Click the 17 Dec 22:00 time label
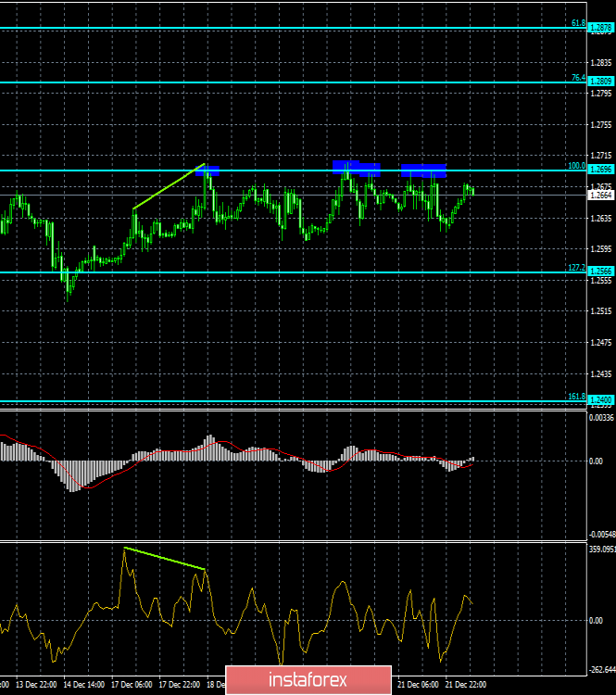616x695 pixels. [x=180, y=685]
